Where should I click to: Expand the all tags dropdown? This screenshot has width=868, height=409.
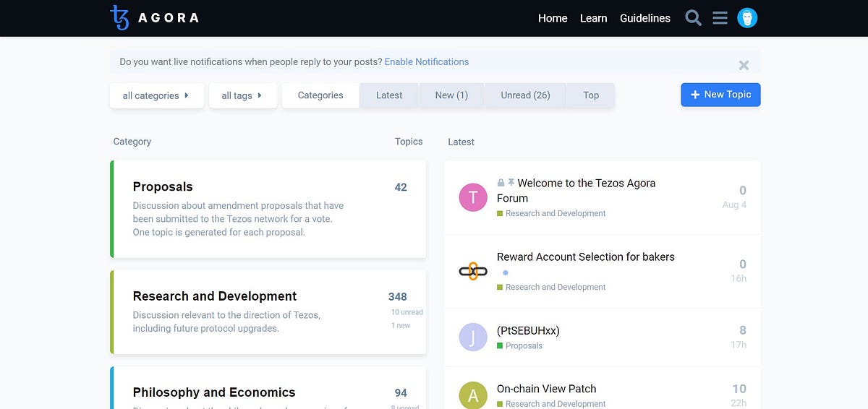242,95
